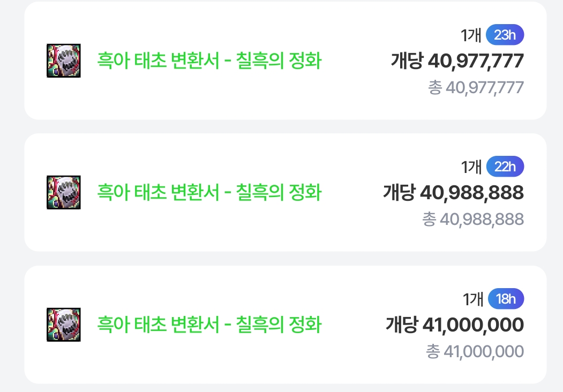Click the total price 총 40,977,777
Screen dimensions: 563x392
click(x=475, y=87)
